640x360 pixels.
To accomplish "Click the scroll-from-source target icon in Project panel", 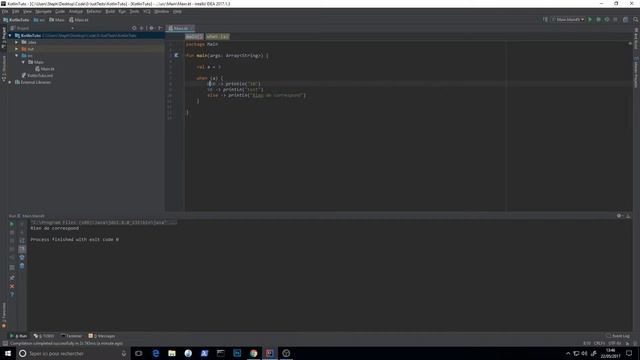I will click(x=134, y=28).
